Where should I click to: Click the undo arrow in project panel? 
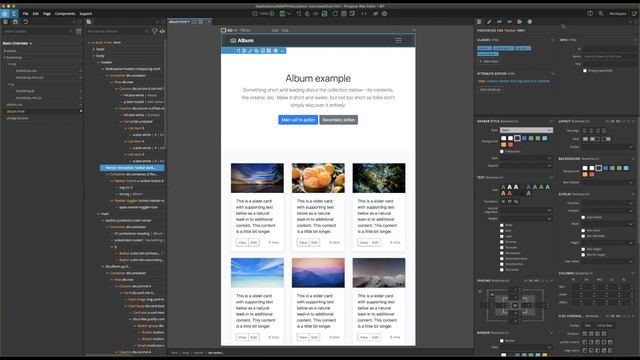click(x=25, y=22)
